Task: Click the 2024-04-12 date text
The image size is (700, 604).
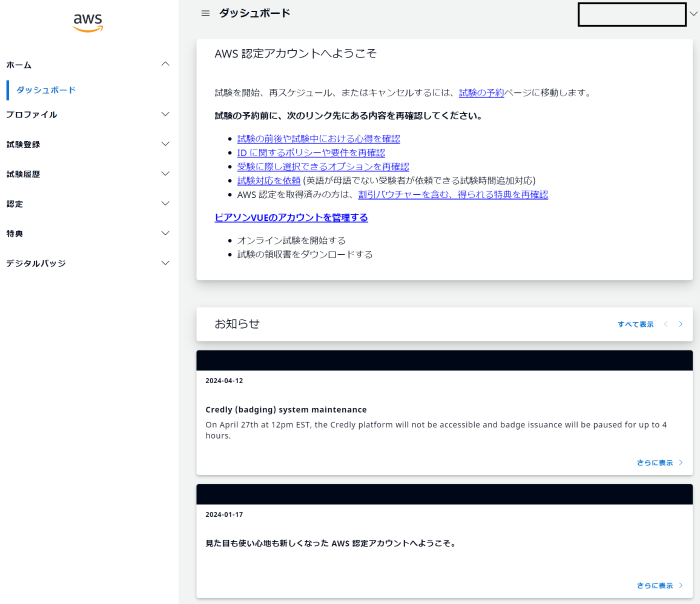Action: tap(224, 381)
